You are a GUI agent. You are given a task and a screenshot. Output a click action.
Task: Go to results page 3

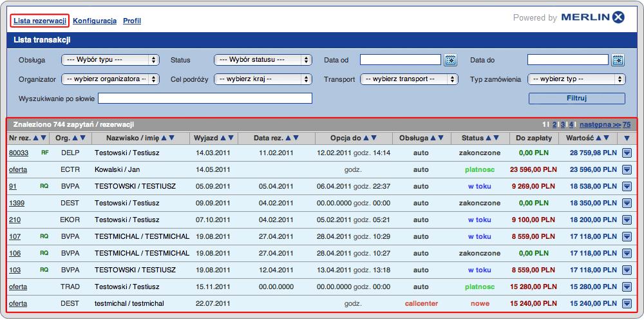pos(563,124)
